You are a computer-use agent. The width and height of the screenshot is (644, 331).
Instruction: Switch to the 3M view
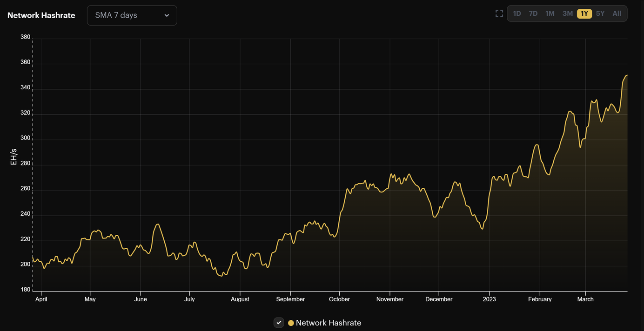567,13
